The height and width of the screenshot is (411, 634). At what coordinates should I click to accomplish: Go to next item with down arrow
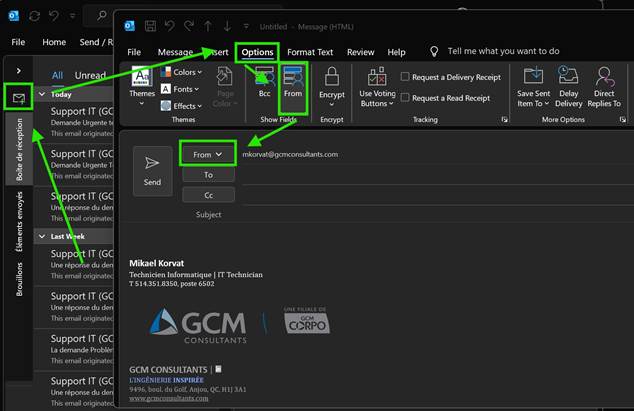[227, 26]
